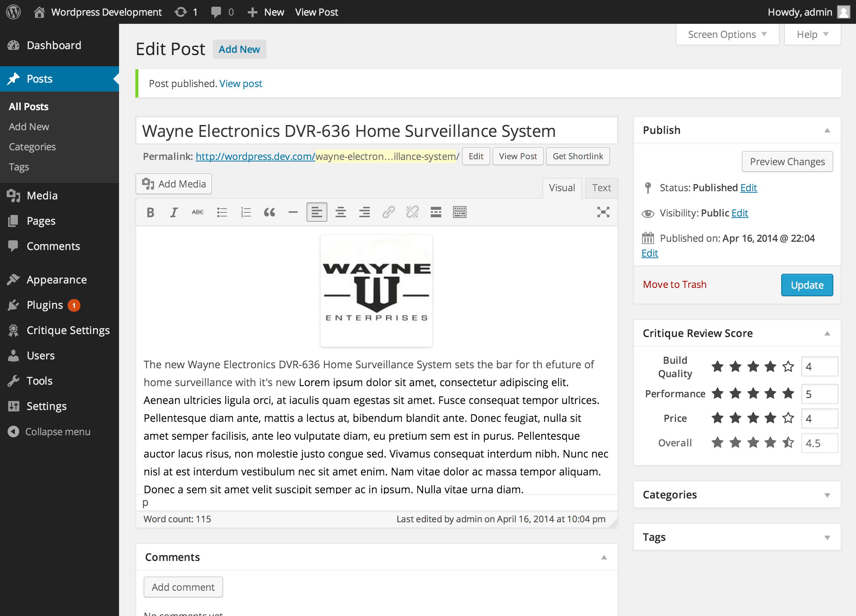The height and width of the screenshot is (616, 856).
Task: Expand the Categories panel
Action: click(x=827, y=495)
